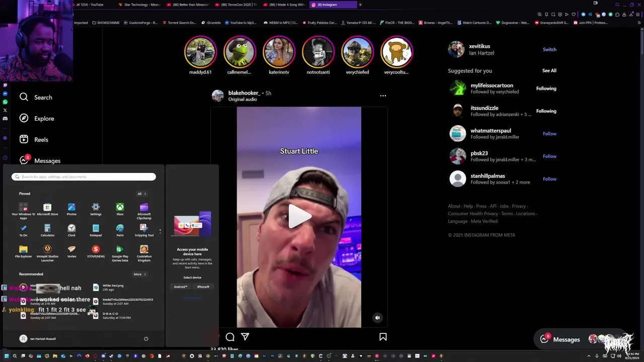Select iPhone device option

203,287
